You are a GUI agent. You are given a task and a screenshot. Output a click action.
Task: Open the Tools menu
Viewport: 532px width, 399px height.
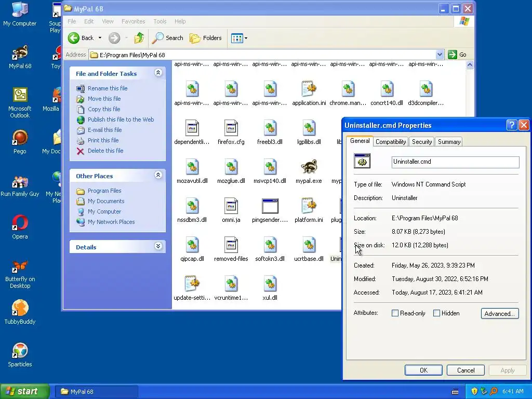coord(160,21)
